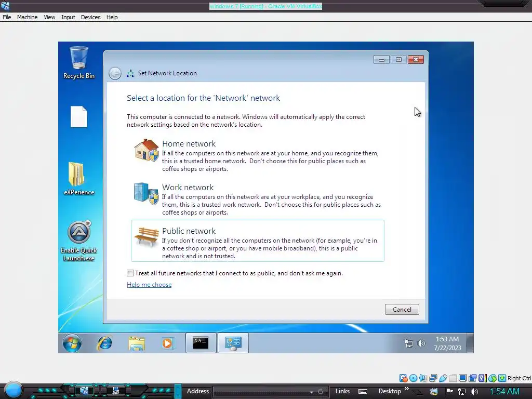Open the Help me choose link

pos(149,285)
